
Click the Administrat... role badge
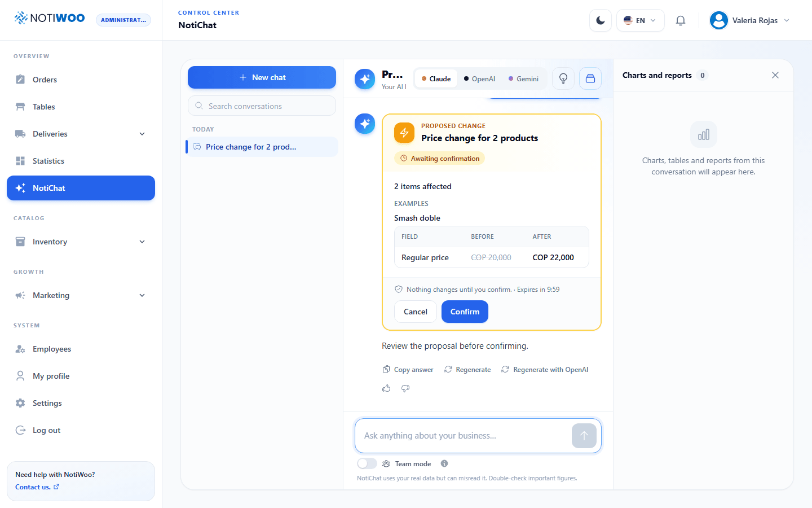click(123, 20)
